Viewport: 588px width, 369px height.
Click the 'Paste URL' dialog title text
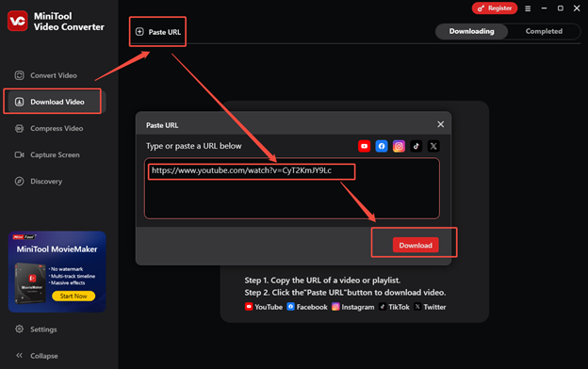point(162,125)
